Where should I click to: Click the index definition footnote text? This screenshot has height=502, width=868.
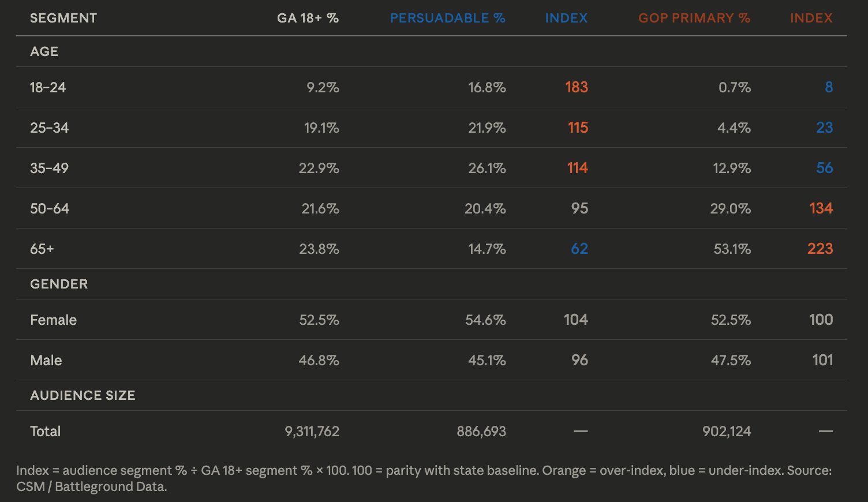coord(424,478)
